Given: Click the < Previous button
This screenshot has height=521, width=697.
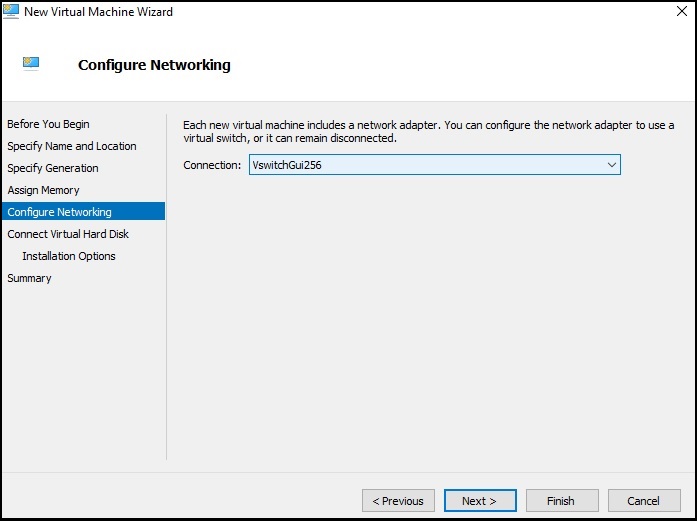Looking at the screenshot, I should coord(398,501).
